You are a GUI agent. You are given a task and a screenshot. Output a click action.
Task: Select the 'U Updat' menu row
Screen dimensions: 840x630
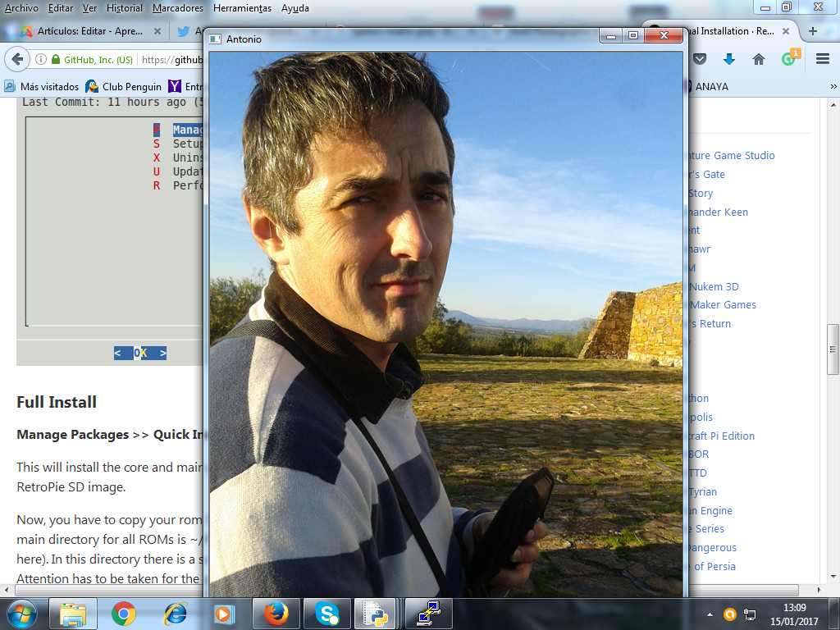tap(178, 171)
